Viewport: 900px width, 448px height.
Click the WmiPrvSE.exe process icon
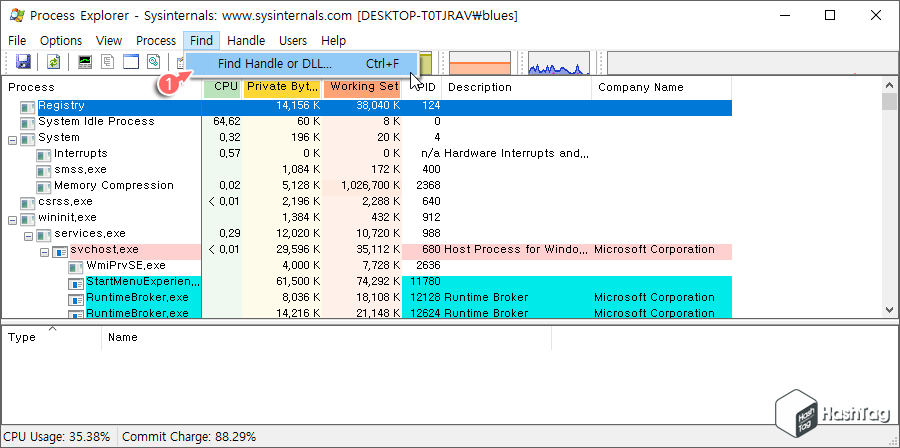pos(76,267)
